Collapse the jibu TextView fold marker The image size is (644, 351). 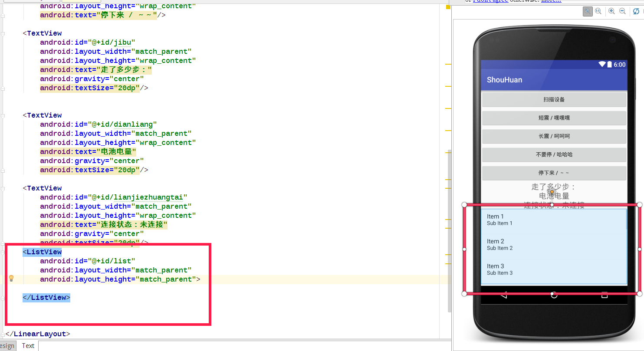(3, 33)
